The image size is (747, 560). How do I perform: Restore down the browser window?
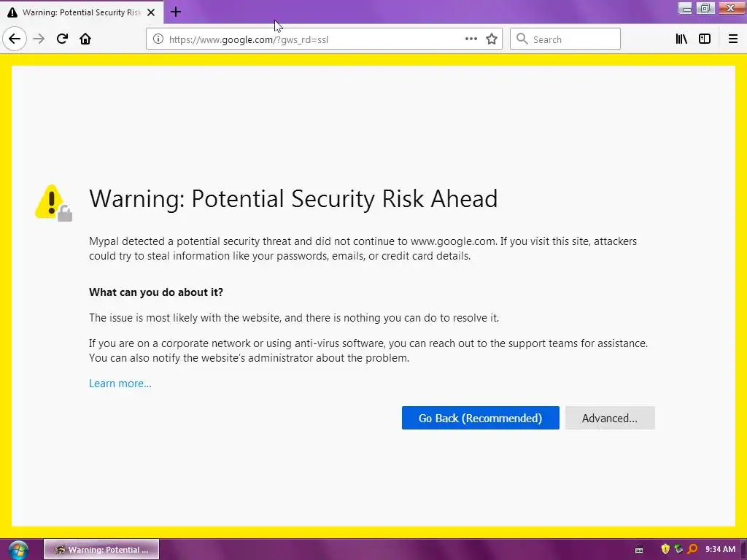705,8
